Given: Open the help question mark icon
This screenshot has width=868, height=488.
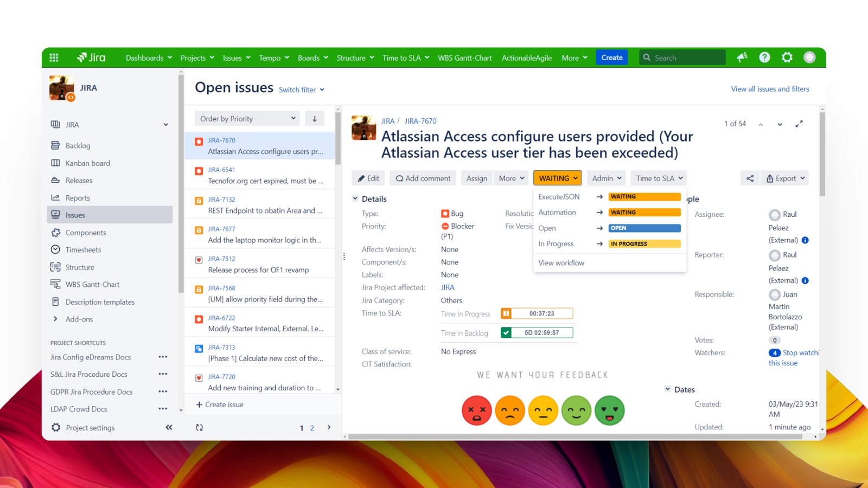Looking at the screenshot, I should tap(764, 57).
